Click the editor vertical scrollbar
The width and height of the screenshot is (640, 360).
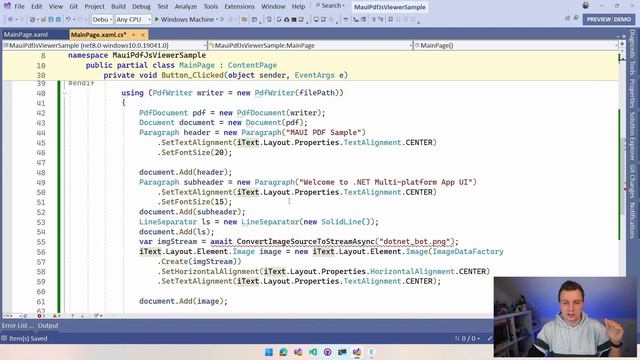[x=622, y=176]
